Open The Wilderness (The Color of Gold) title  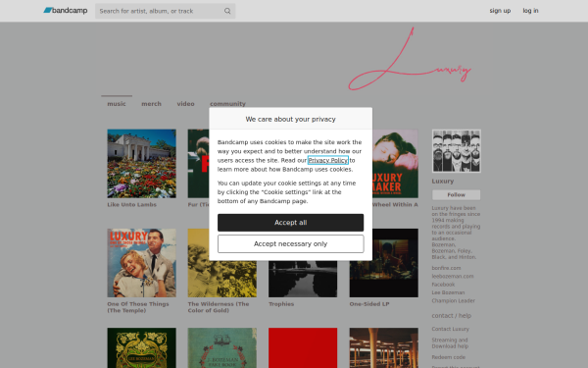pyautogui.click(x=219, y=307)
